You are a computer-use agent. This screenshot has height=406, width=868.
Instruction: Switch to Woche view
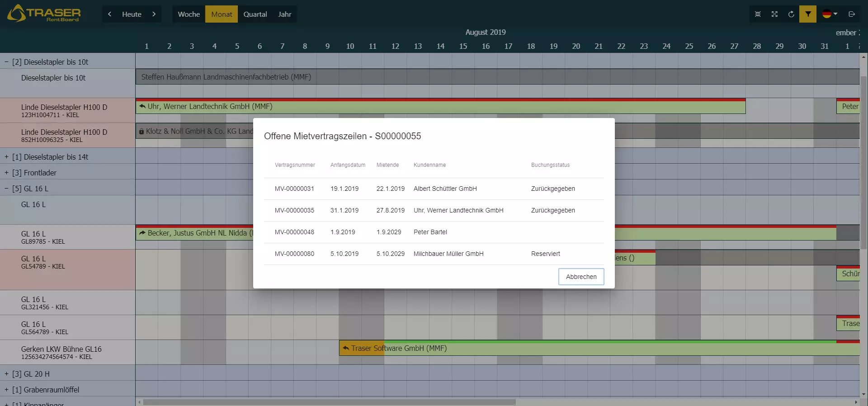(x=189, y=14)
